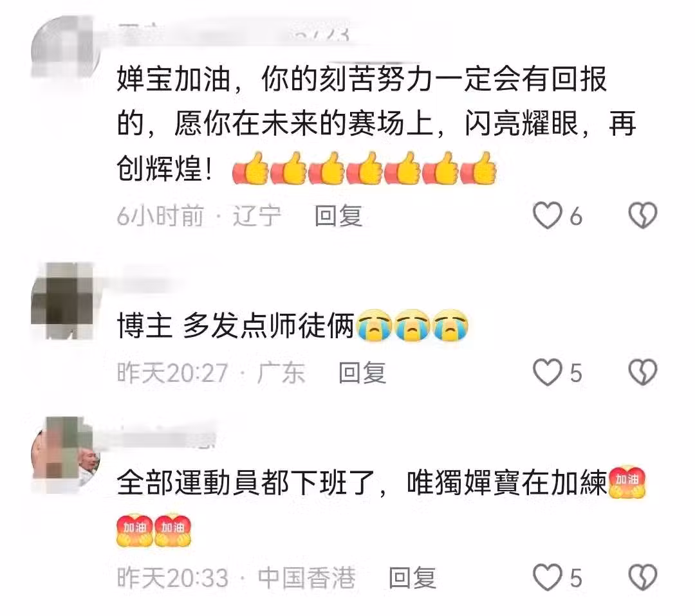Like the 辽宁 comment with 6 likes

click(548, 215)
